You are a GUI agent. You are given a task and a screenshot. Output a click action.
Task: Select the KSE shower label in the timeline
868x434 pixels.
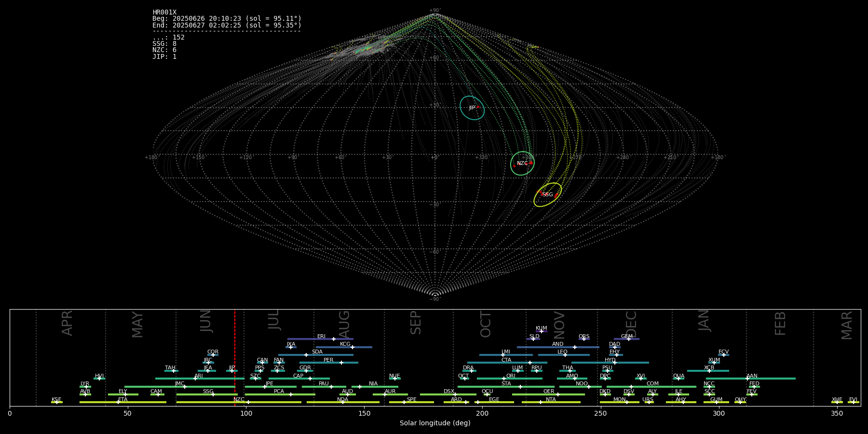tap(56, 400)
